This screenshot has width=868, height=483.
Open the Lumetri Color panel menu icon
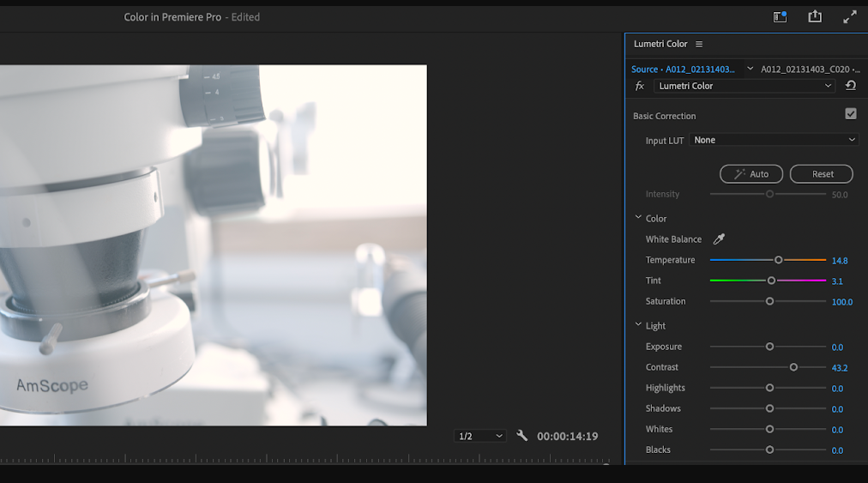coord(699,44)
